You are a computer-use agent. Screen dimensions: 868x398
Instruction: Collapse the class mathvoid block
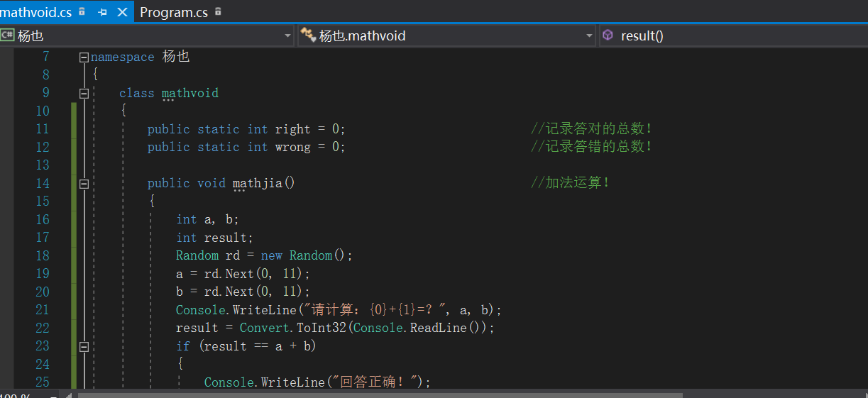click(84, 94)
